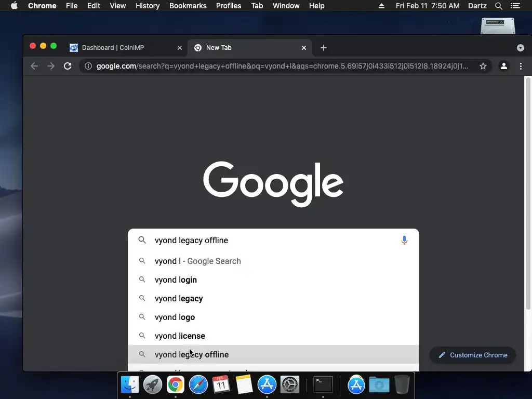Open Finder from the Dock
Screen dimensions: 532x399
[x=130, y=385]
